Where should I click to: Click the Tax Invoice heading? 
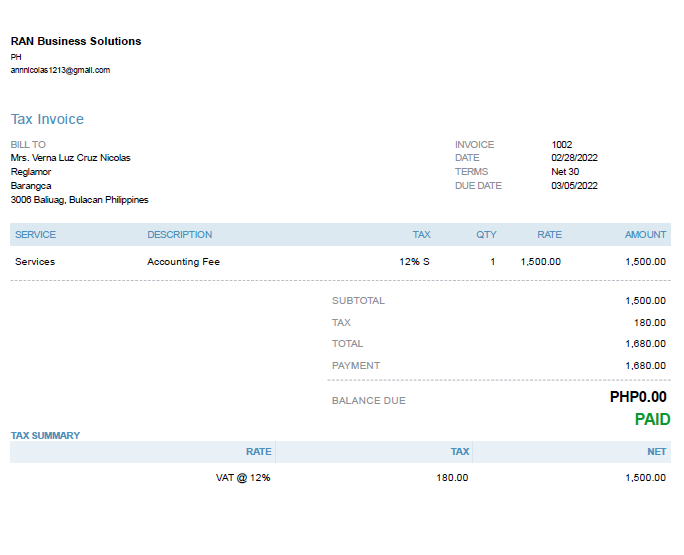[x=47, y=119]
